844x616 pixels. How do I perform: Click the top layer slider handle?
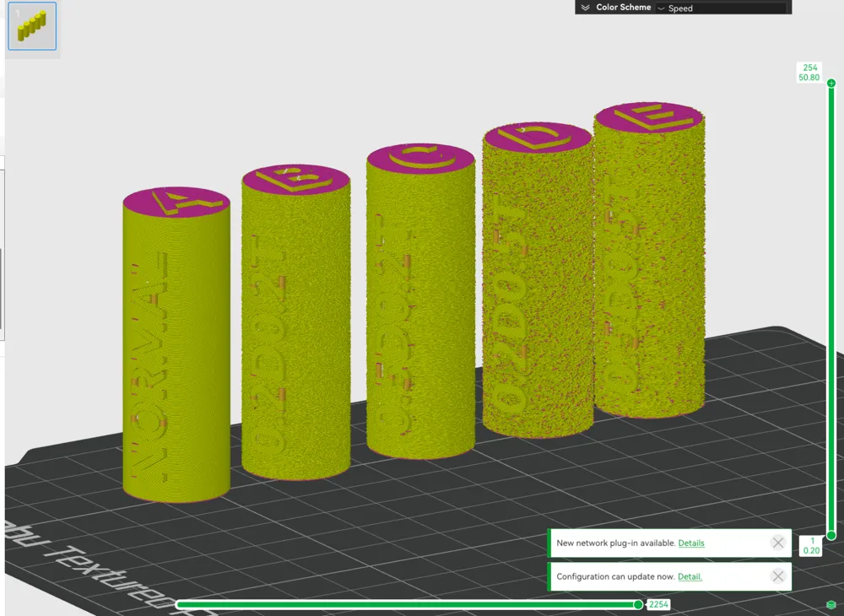pyautogui.click(x=830, y=83)
